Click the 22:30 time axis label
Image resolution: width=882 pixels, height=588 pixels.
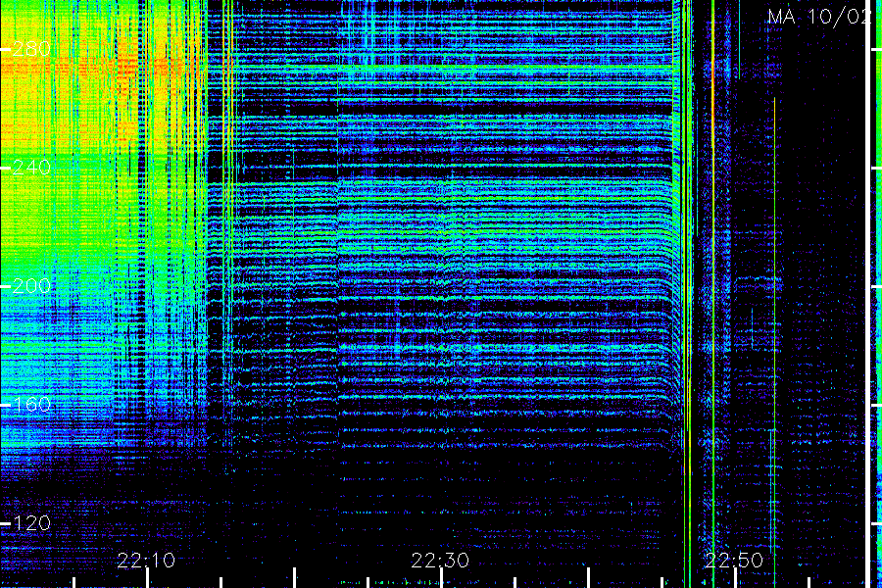[440, 561]
